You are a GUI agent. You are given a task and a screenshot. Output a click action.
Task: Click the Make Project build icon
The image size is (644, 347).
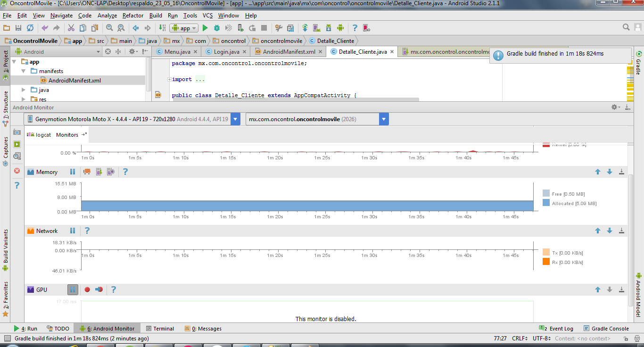pyautogui.click(x=162, y=28)
